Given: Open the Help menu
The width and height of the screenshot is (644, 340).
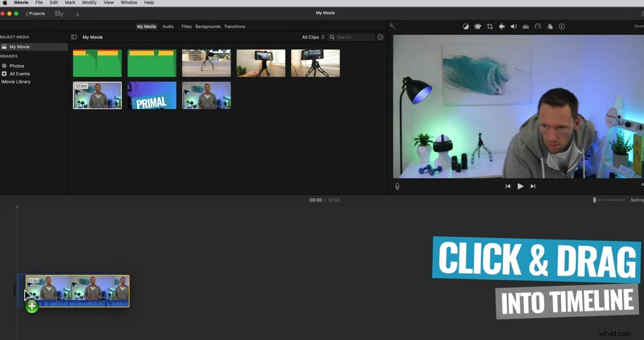Looking at the screenshot, I should pos(149,3).
